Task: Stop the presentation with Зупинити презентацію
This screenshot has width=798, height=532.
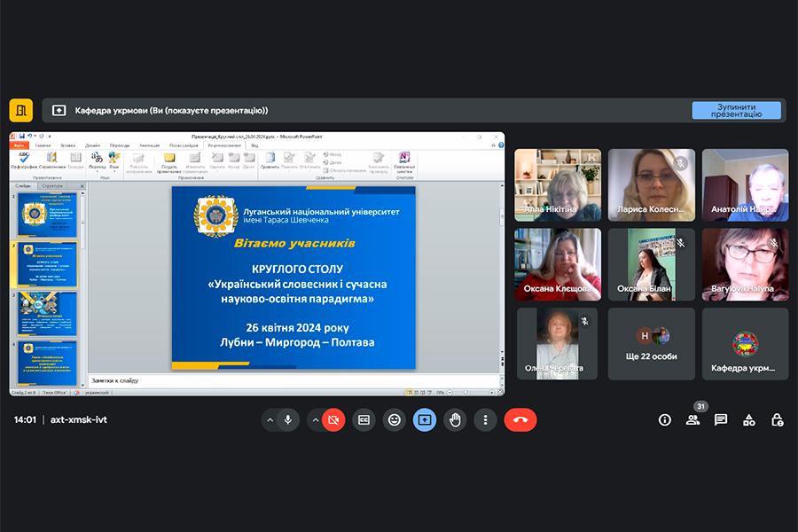Action: (x=737, y=111)
